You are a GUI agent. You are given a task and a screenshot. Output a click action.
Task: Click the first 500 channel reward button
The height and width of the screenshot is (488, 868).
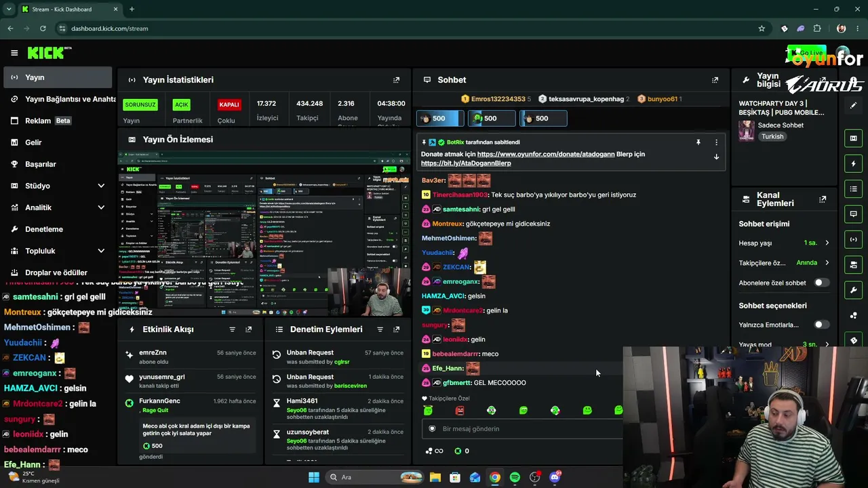[439, 119]
